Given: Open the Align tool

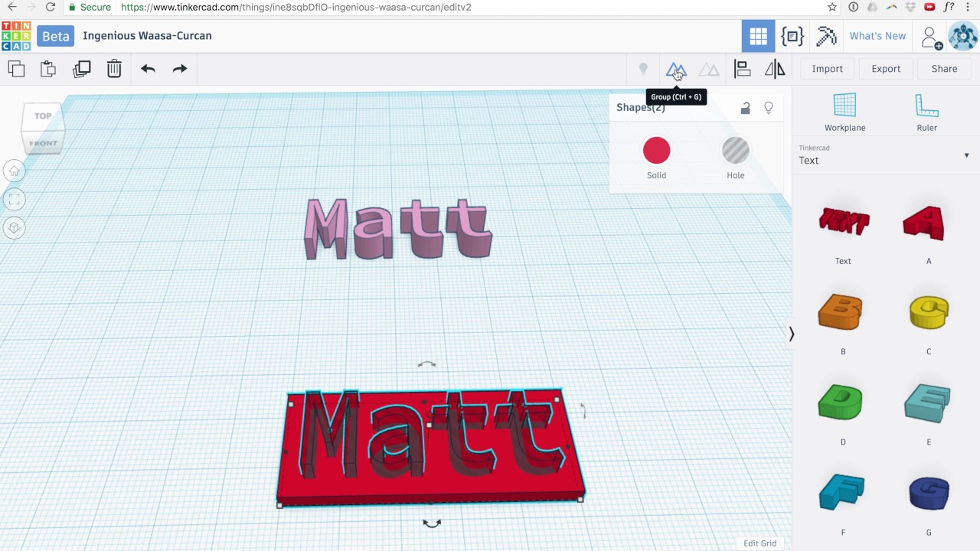Looking at the screenshot, I should (742, 69).
